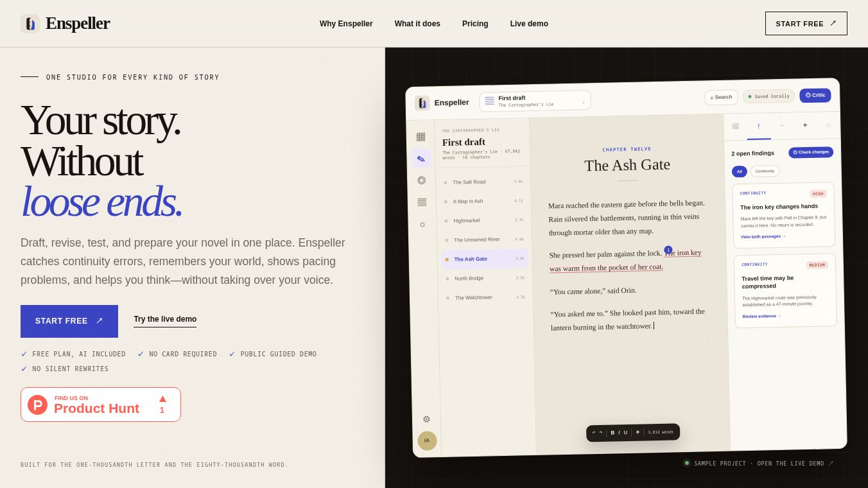Click the MEDIUM severity badge

coord(817,265)
